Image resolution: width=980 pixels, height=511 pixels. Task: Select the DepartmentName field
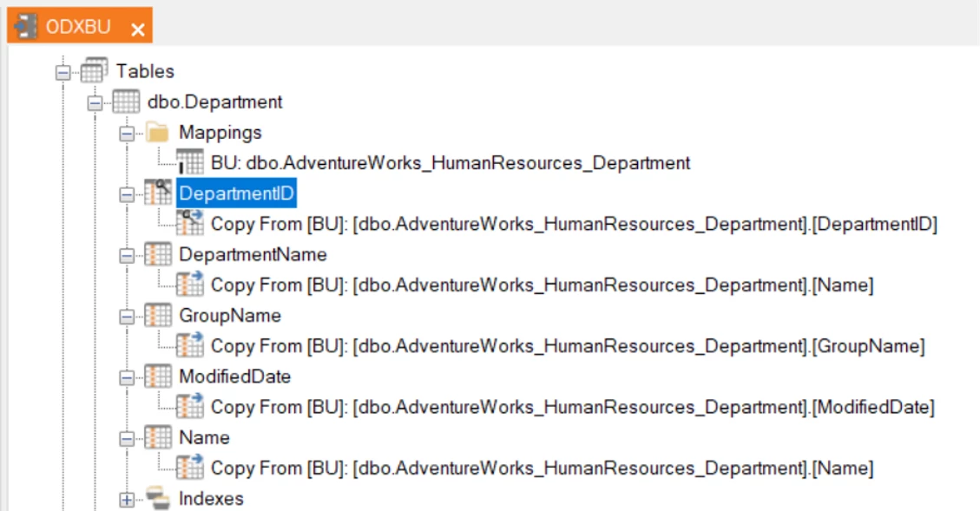[253, 255]
